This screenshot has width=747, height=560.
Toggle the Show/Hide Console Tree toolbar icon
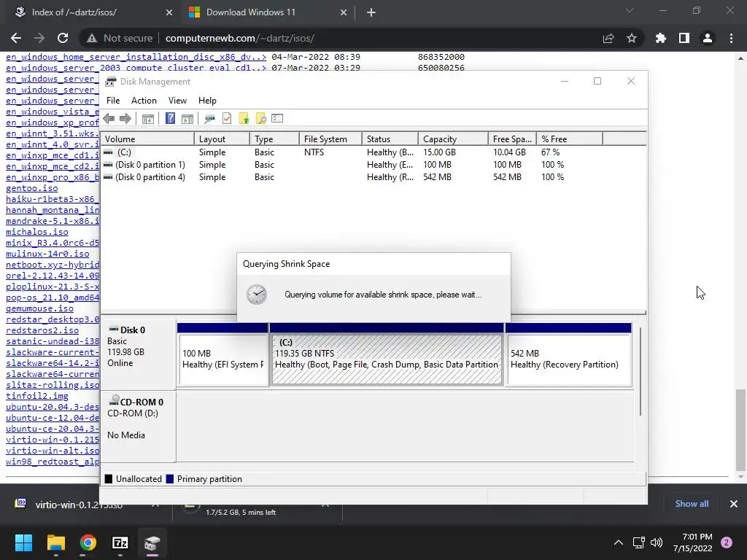(x=147, y=119)
